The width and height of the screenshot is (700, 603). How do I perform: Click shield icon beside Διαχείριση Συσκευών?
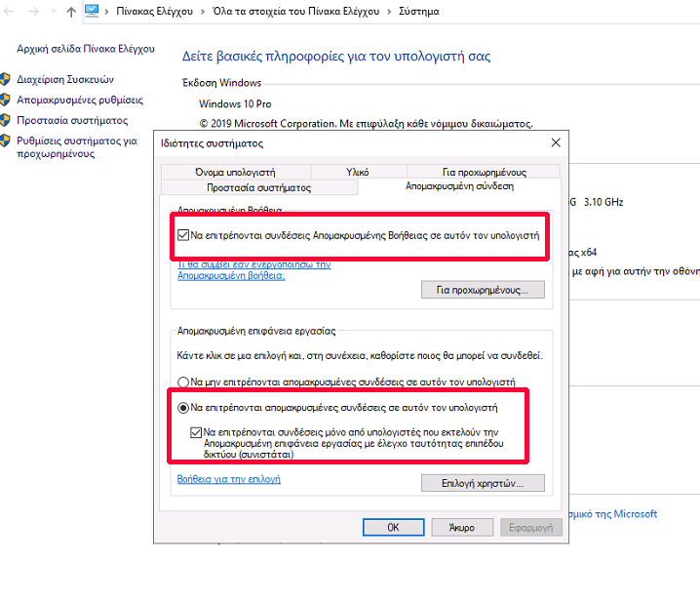(x=6, y=80)
